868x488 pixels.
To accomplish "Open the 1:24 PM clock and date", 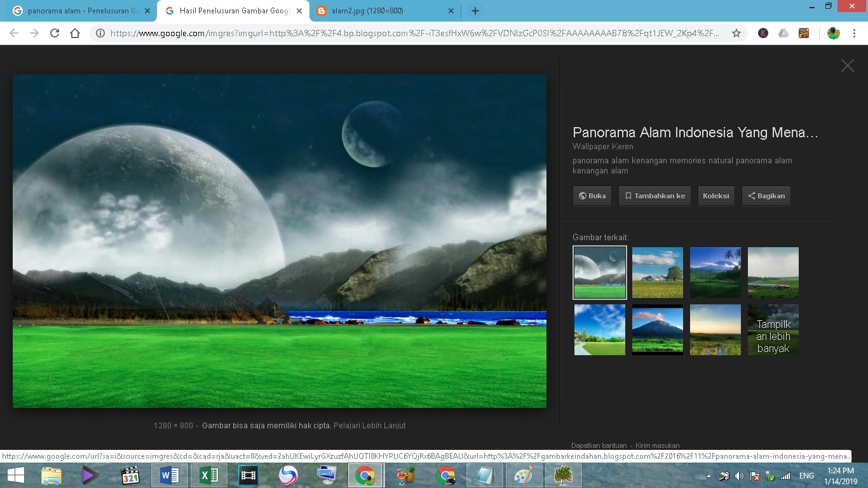I will 841,475.
